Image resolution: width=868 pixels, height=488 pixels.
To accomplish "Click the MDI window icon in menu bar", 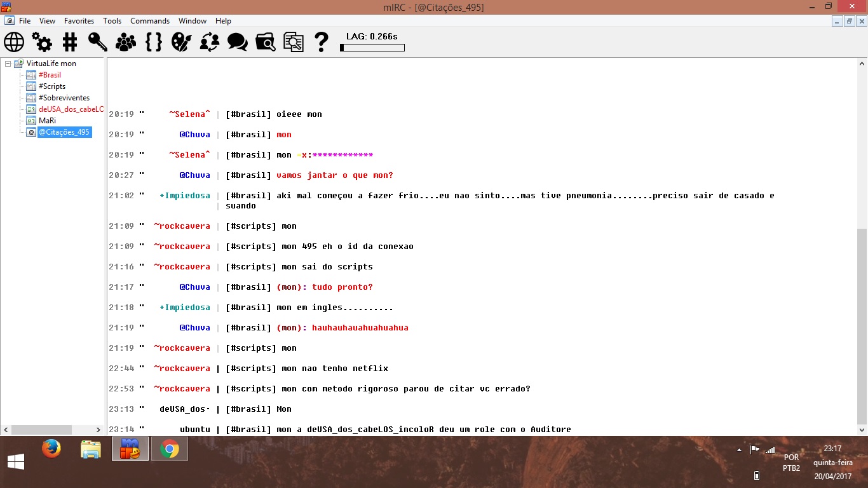I will pos(10,21).
